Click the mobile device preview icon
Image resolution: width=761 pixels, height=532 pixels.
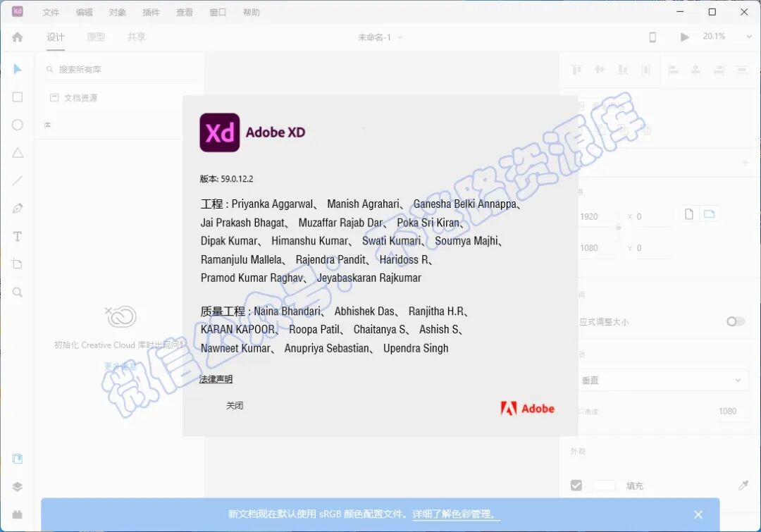[652, 37]
